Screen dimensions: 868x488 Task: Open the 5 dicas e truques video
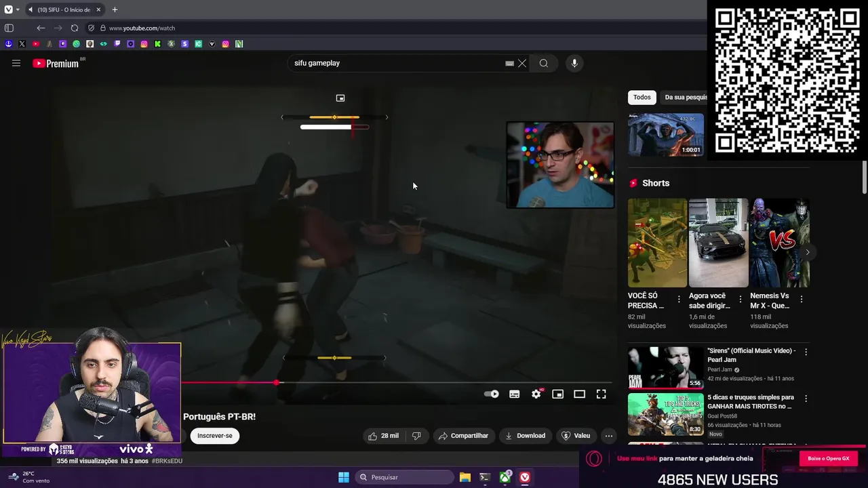[x=666, y=414]
